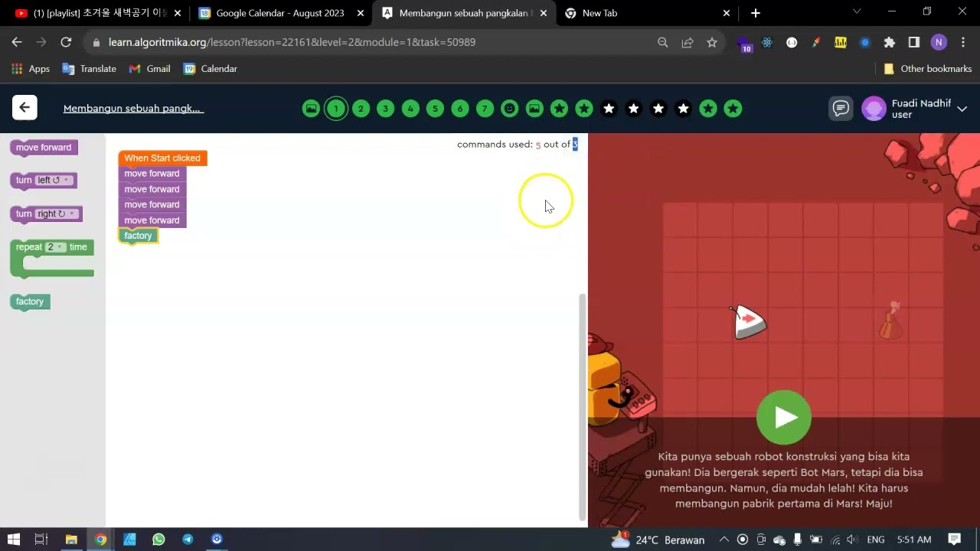Bookmark this page with star icon
Viewport: 980px width, 551px height.
(x=712, y=42)
